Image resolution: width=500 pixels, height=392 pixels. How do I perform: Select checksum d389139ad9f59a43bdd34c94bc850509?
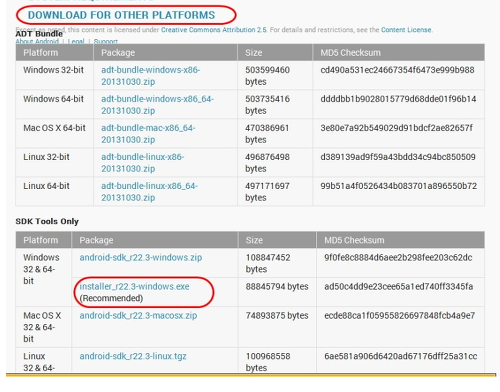(398, 157)
